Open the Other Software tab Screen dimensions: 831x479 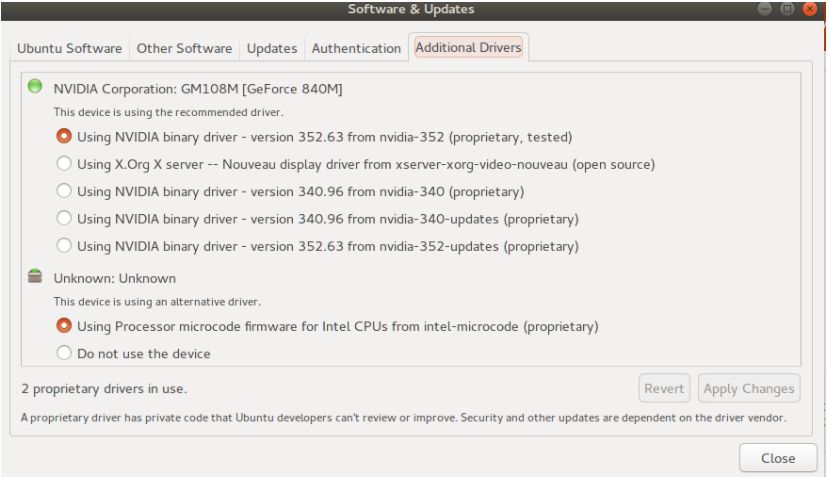tap(184, 48)
